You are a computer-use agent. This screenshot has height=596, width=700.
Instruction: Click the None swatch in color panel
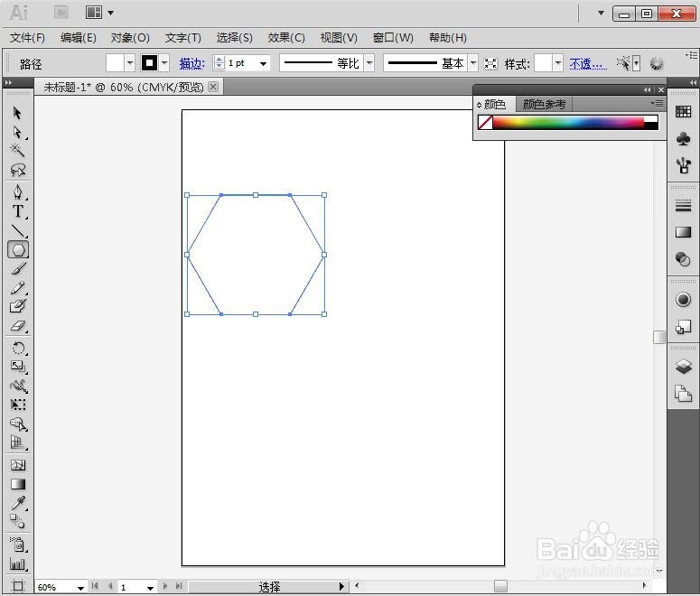[485, 122]
